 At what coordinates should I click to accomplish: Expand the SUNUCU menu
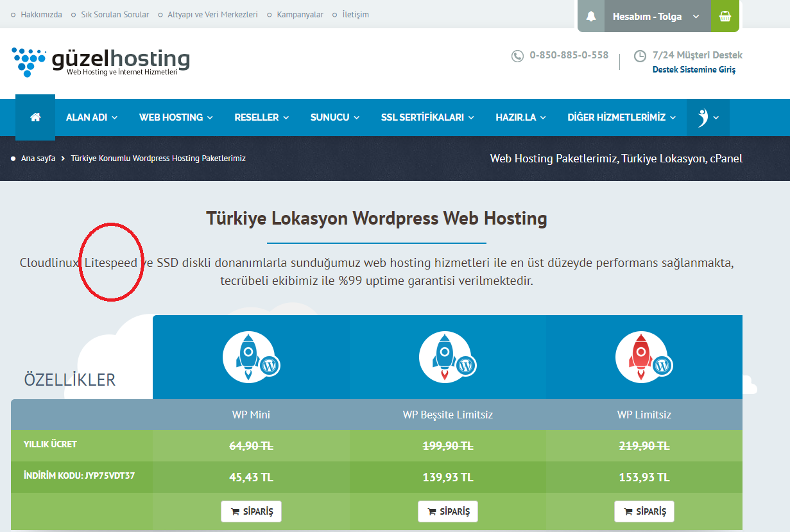[x=335, y=117]
